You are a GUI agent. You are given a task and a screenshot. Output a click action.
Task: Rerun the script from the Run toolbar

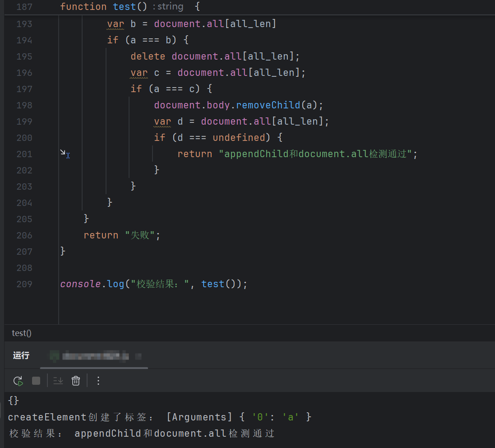[18, 381]
